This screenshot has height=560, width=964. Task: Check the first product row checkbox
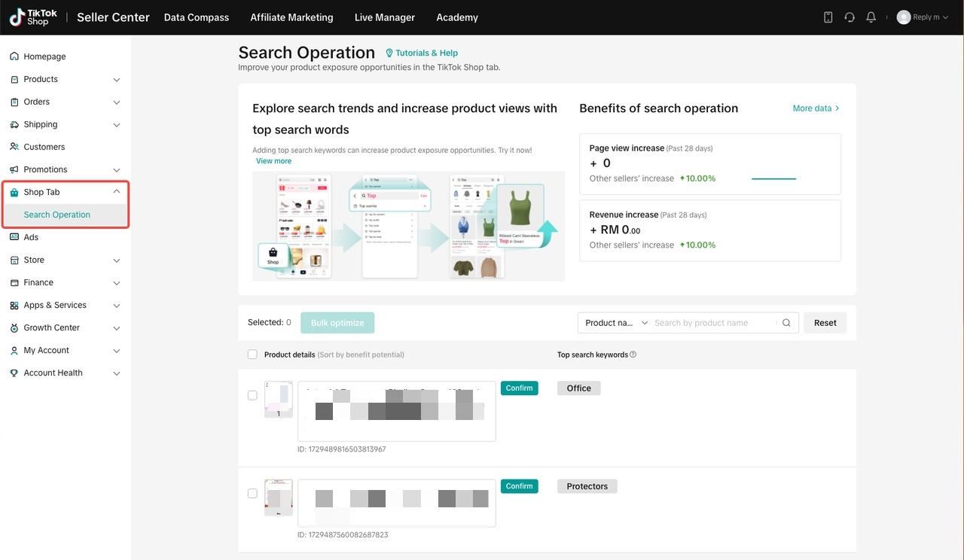click(252, 395)
